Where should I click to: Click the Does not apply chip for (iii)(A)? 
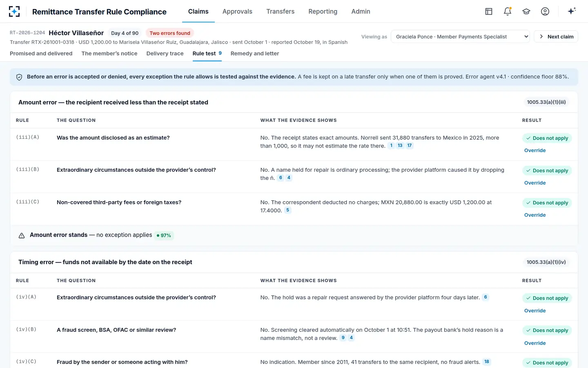tap(547, 138)
